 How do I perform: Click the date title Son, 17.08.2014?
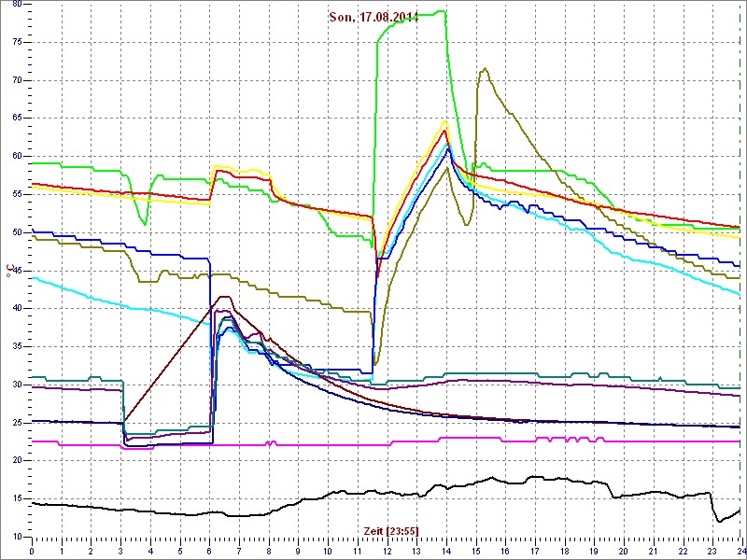pos(373,17)
